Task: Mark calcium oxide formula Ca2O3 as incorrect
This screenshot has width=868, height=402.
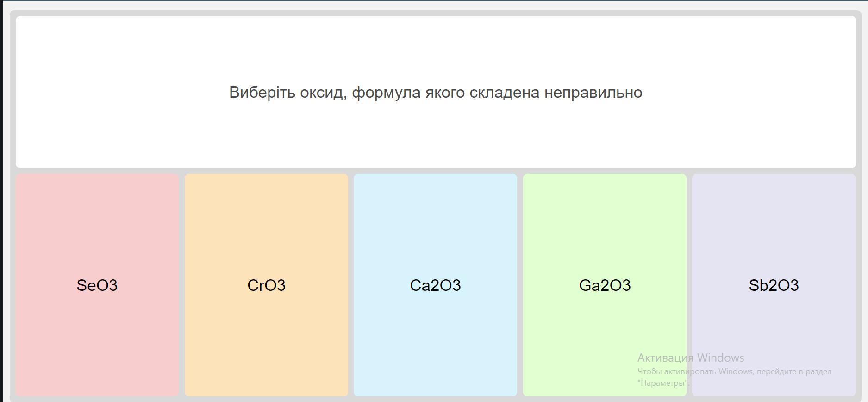Action: (x=435, y=285)
